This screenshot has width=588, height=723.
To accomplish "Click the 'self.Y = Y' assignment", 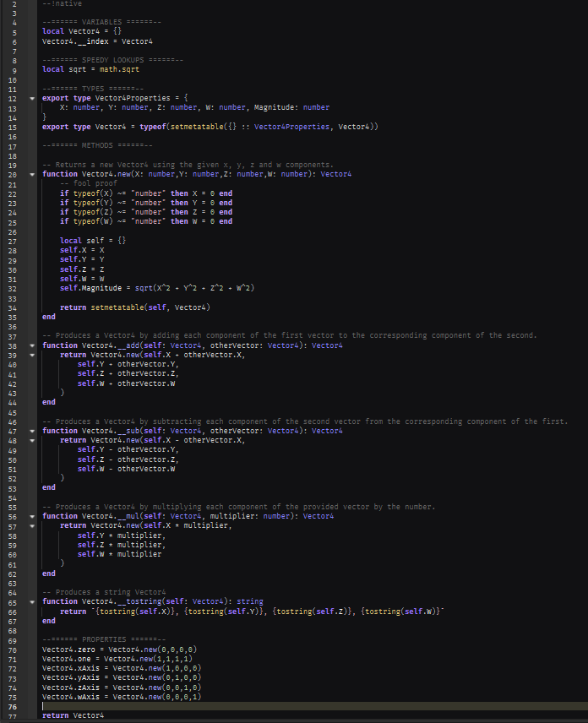I will click(x=82, y=259).
